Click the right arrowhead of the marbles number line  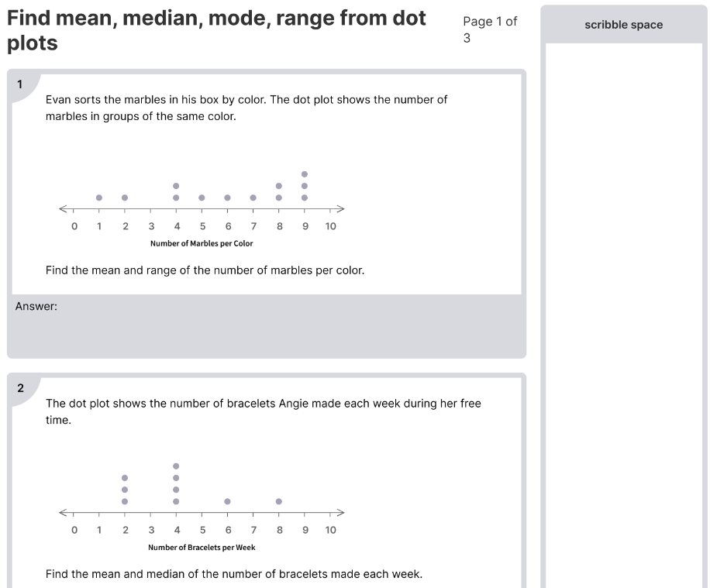pyautogui.click(x=339, y=208)
